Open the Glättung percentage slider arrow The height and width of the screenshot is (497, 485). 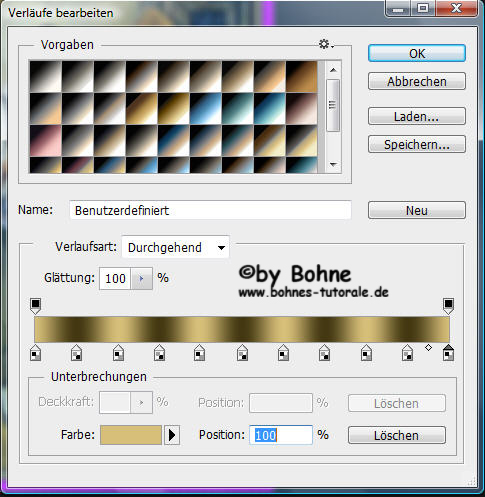pos(141,278)
